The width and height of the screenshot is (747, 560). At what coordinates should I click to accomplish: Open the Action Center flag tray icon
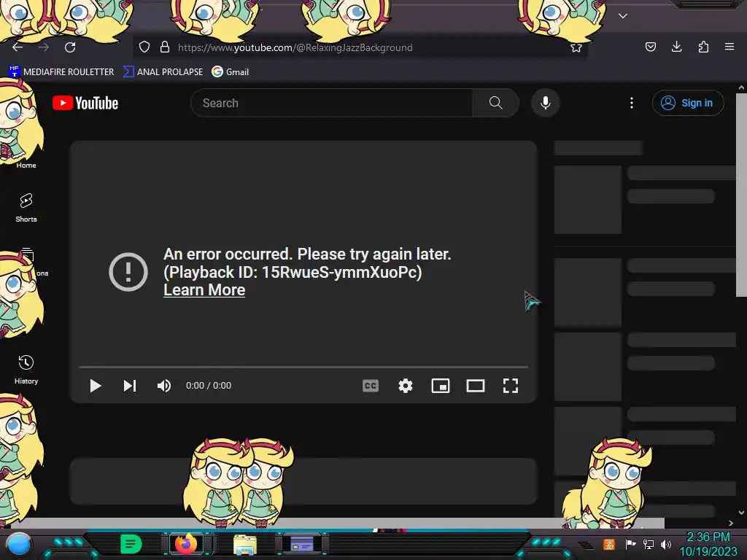630,544
